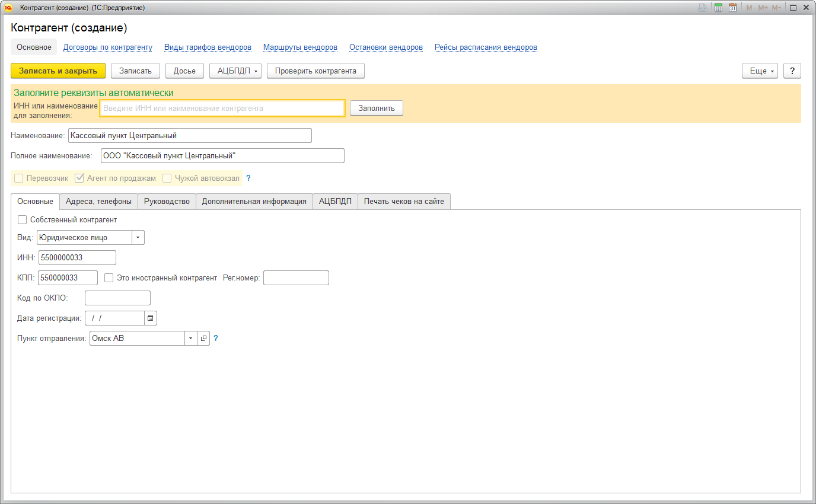Click the date picker icon for Дата регистрации
This screenshot has height=504, width=816.
coord(151,318)
